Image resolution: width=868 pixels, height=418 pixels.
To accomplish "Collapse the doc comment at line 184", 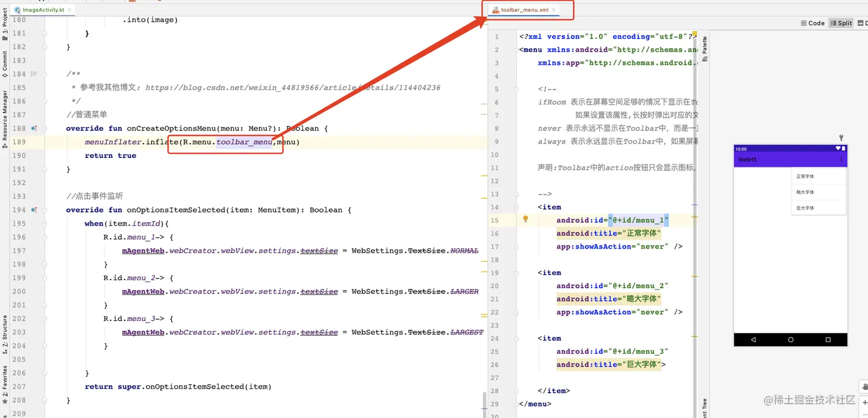I will click(45, 74).
